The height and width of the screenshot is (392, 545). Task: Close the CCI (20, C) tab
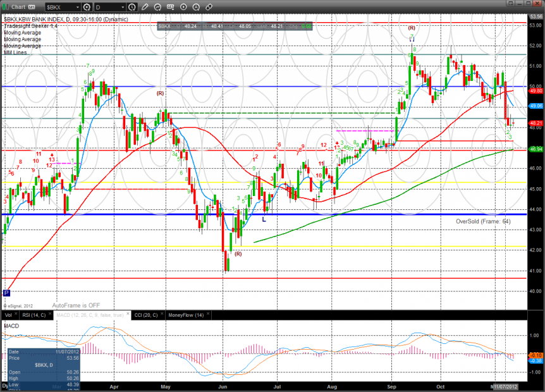(162, 314)
